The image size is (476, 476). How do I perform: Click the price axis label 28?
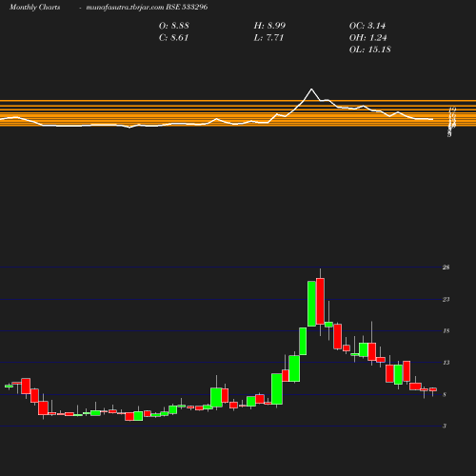pos(446,268)
